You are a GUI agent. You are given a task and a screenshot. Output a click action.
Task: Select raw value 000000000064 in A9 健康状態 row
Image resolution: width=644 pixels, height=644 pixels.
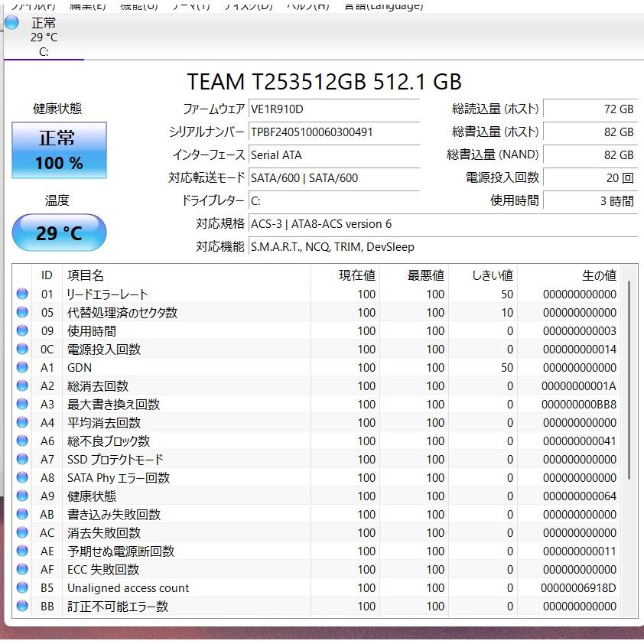580,496
